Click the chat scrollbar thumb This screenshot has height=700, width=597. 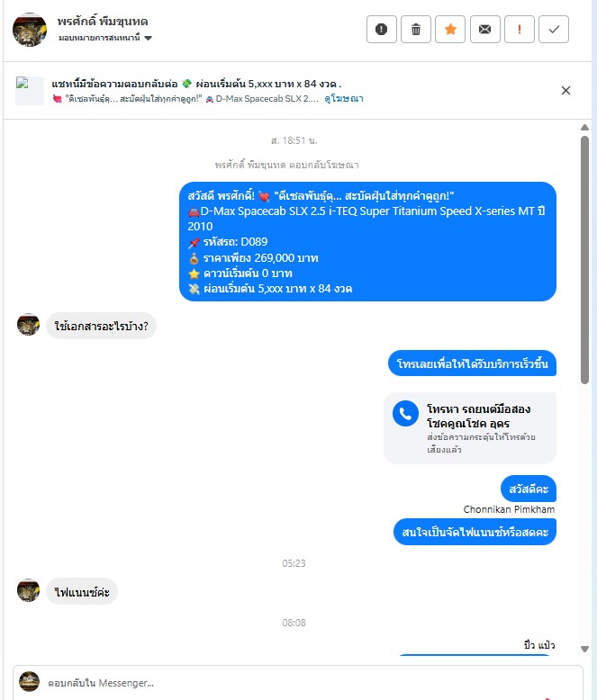[584, 260]
